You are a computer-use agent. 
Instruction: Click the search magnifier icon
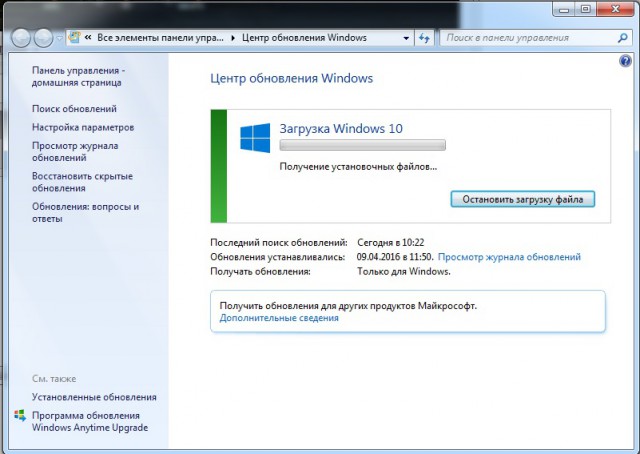pyautogui.click(x=622, y=38)
